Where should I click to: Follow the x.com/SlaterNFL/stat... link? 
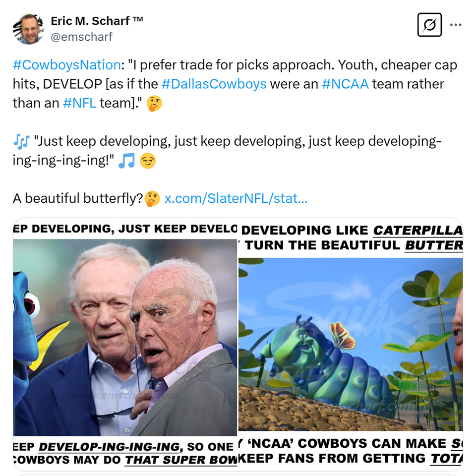(236, 198)
